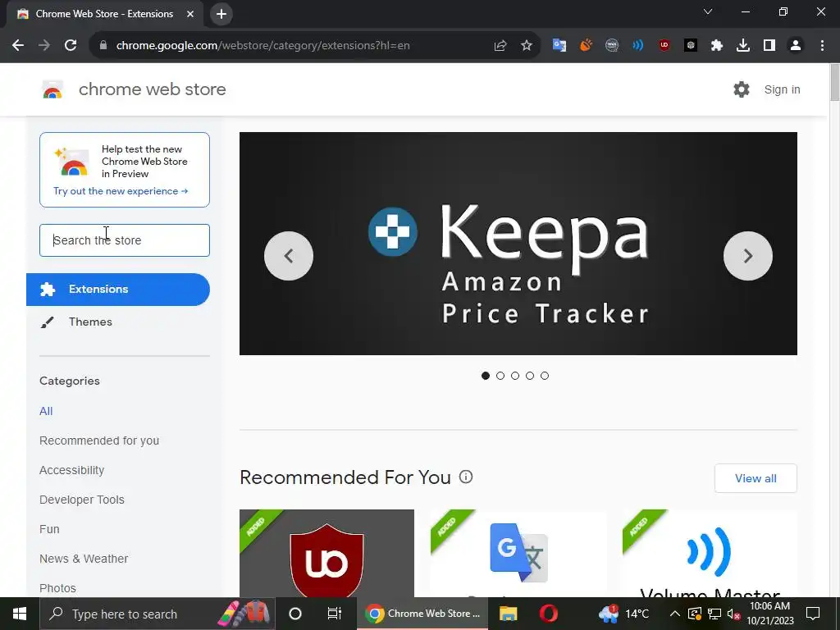Choose Recommended for you category

(x=99, y=441)
